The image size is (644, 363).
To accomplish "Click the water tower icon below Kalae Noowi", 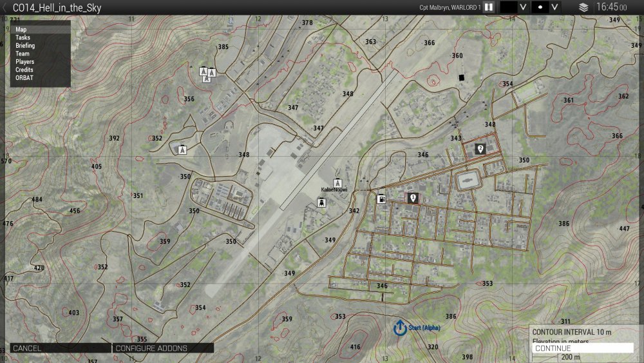I will point(321,202).
